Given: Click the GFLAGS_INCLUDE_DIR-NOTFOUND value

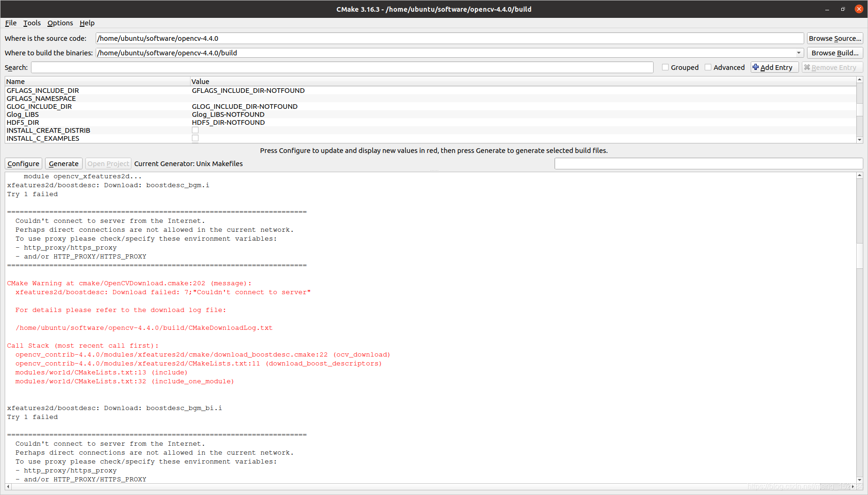Looking at the screenshot, I should (248, 91).
